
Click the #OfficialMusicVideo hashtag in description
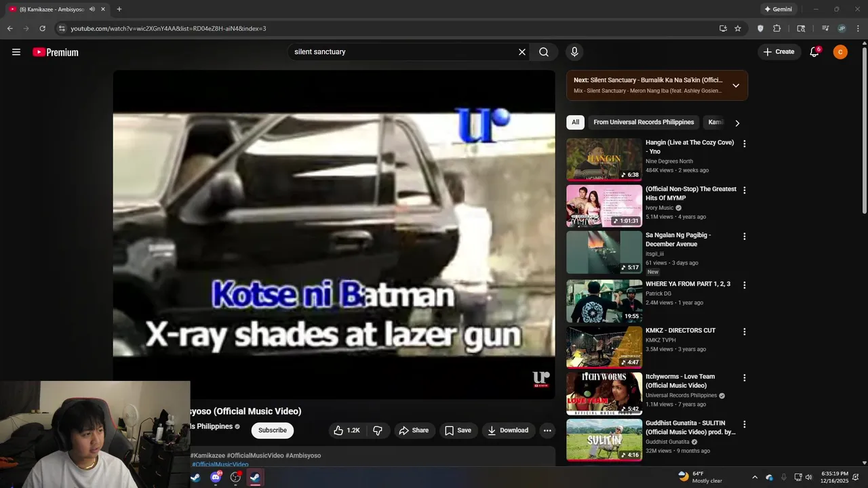(220, 464)
